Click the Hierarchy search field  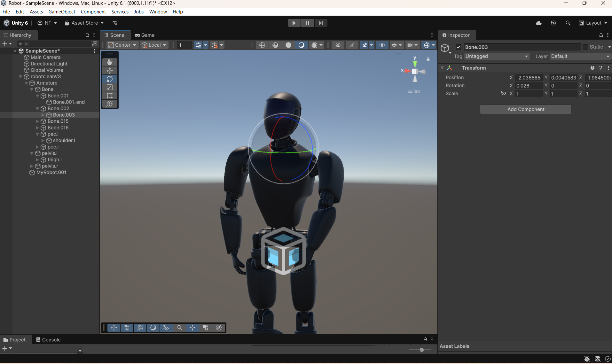pyautogui.click(x=54, y=44)
